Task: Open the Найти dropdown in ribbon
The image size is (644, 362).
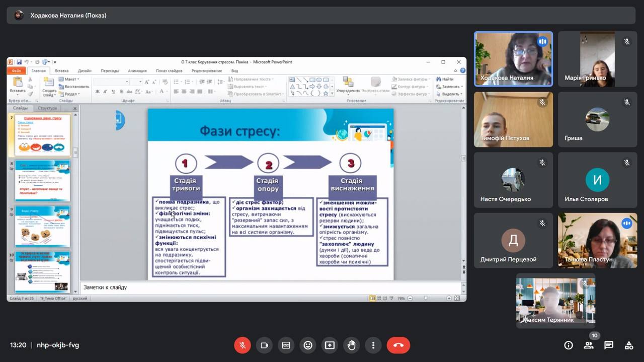Action: pos(447,80)
